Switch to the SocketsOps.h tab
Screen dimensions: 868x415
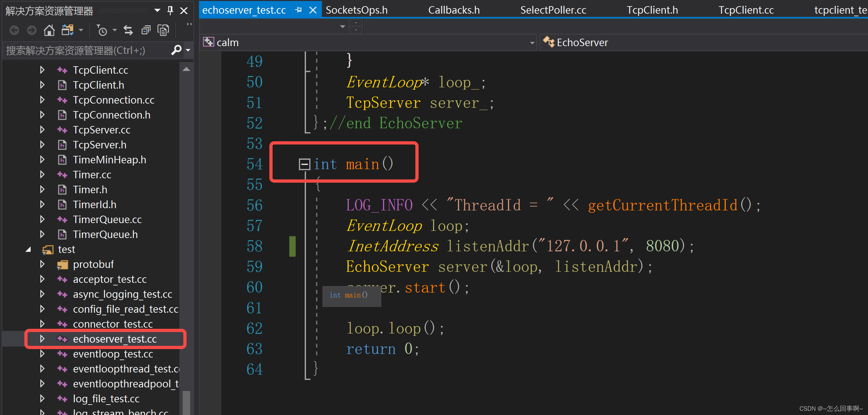pos(357,10)
